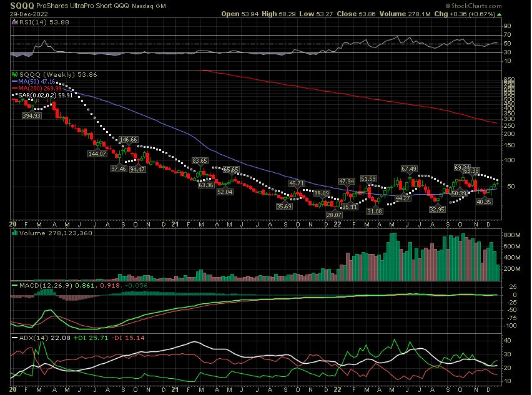
Task: Click the 800M volume axis label
Action: (x=512, y=235)
